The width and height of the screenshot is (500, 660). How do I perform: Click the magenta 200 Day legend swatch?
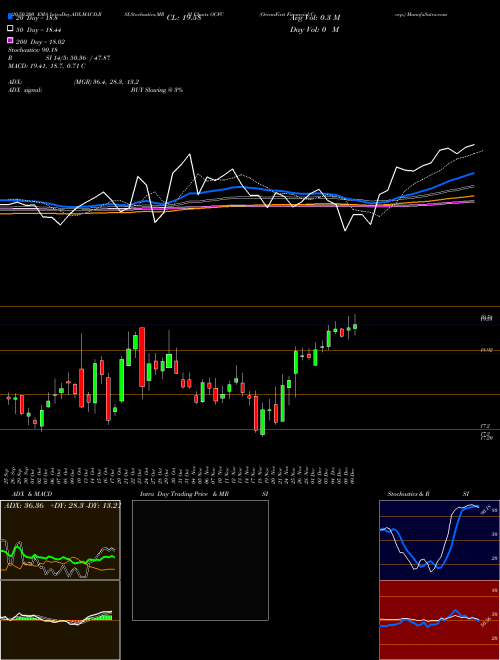pyautogui.click(x=10, y=41)
